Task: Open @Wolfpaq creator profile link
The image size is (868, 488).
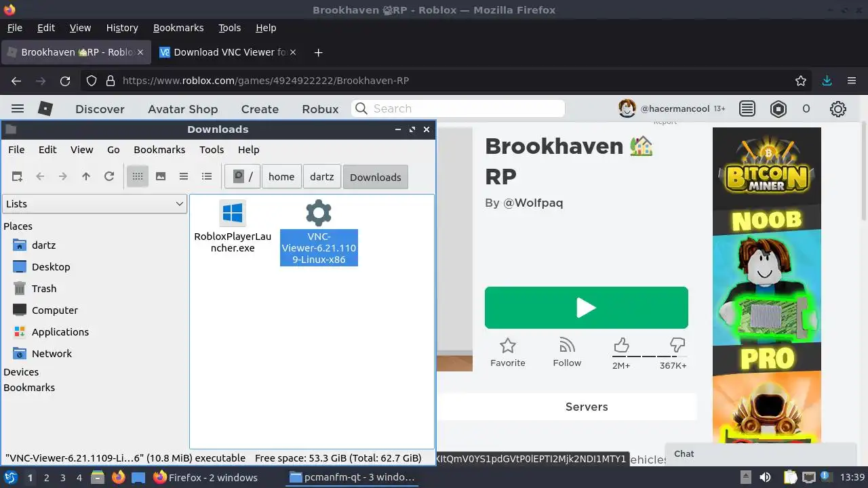Action: point(533,203)
